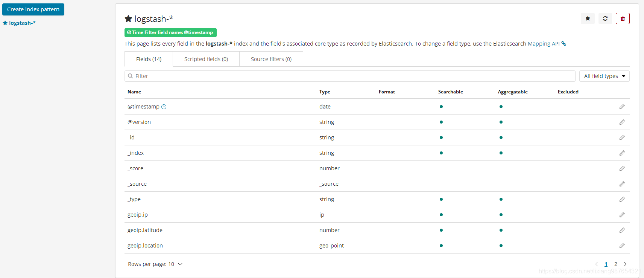Viewport: 644px width, 278px height.
Task: Click clock icon next to @timestamp
Action: click(x=164, y=107)
